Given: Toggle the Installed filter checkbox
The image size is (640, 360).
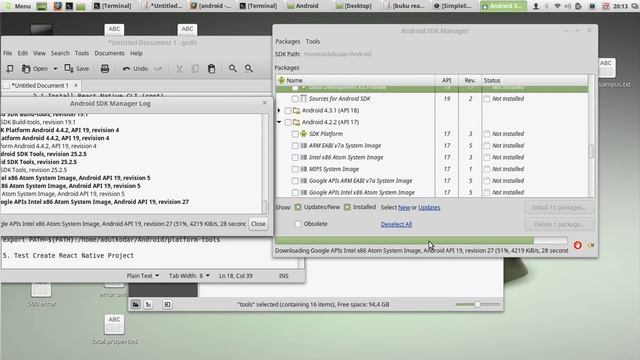Looking at the screenshot, I should tap(347, 207).
